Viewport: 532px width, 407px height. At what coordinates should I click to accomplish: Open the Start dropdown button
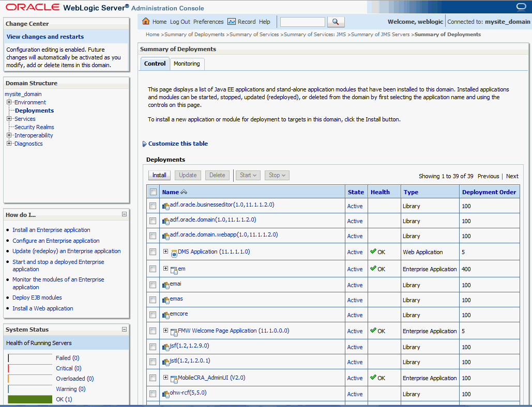click(x=248, y=175)
